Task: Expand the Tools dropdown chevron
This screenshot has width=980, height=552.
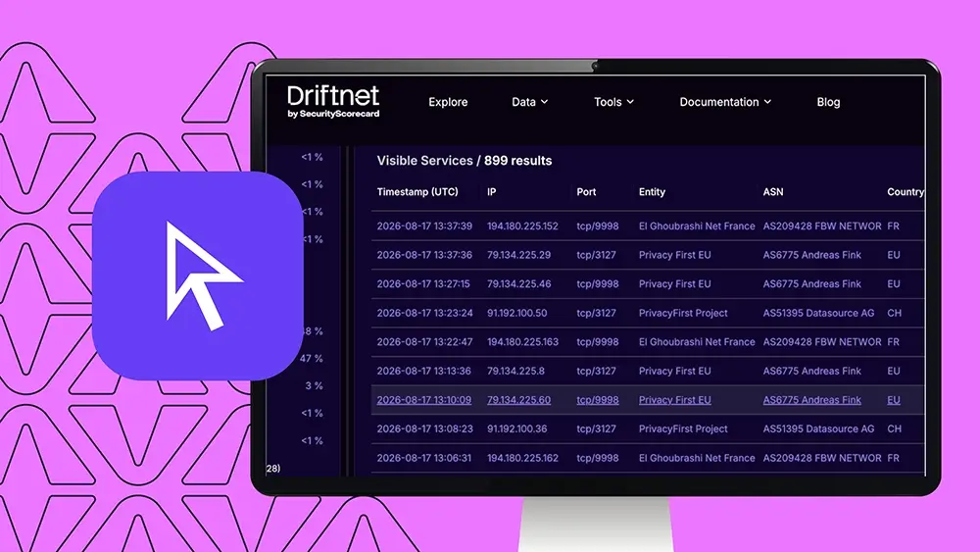Action: [630, 102]
